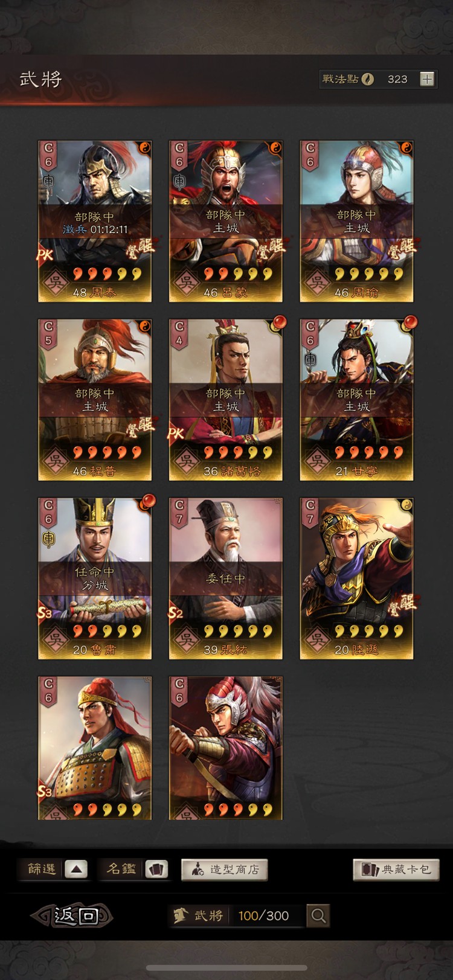This screenshot has width=453, height=980.
Task: Open the 諸葛恪 general card
Action: tap(226, 400)
